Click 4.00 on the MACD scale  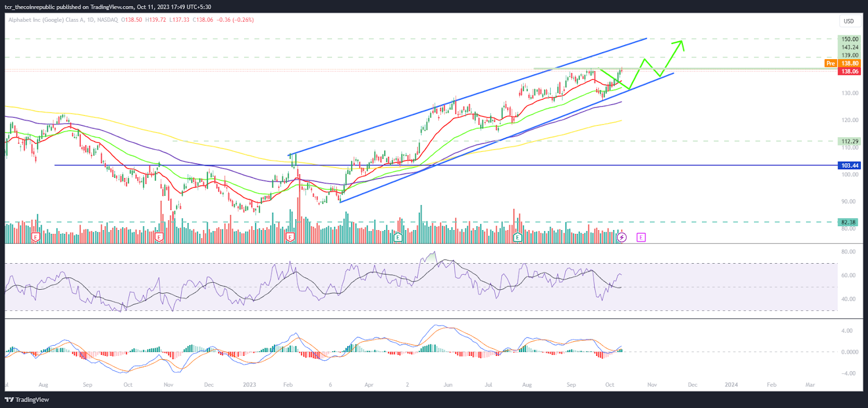click(847, 331)
